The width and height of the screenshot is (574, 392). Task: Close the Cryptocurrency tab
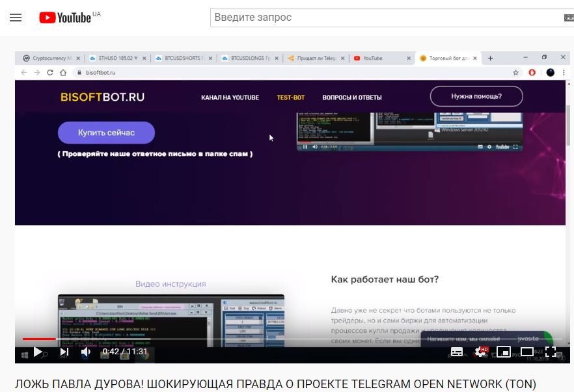[78, 58]
